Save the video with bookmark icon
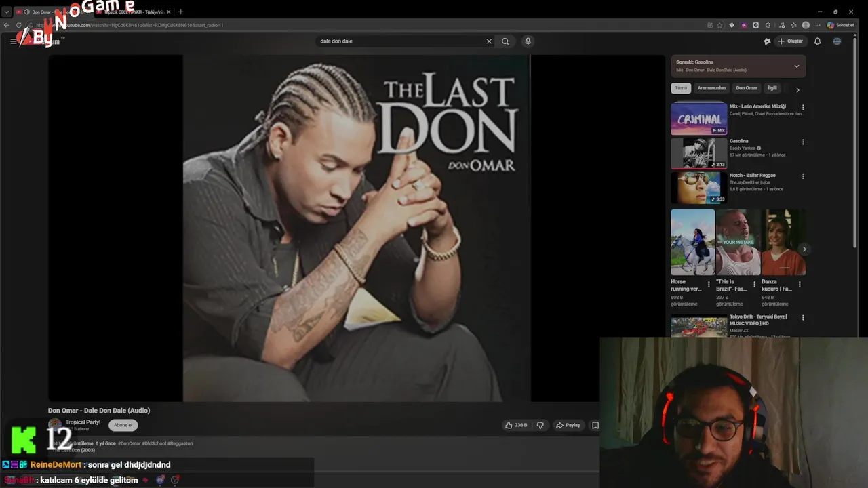Viewport: 868px width, 488px height. click(x=595, y=425)
